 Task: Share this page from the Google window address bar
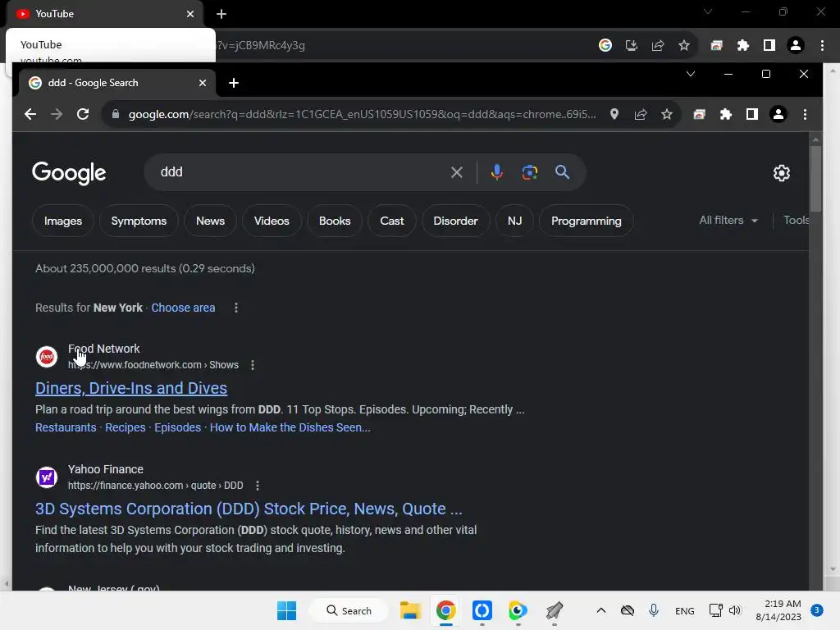[x=641, y=114]
